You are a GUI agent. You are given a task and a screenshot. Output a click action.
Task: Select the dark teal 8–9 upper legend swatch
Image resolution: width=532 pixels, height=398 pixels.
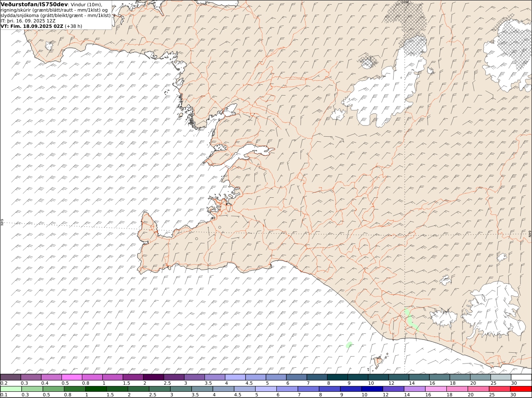[337, 377]
